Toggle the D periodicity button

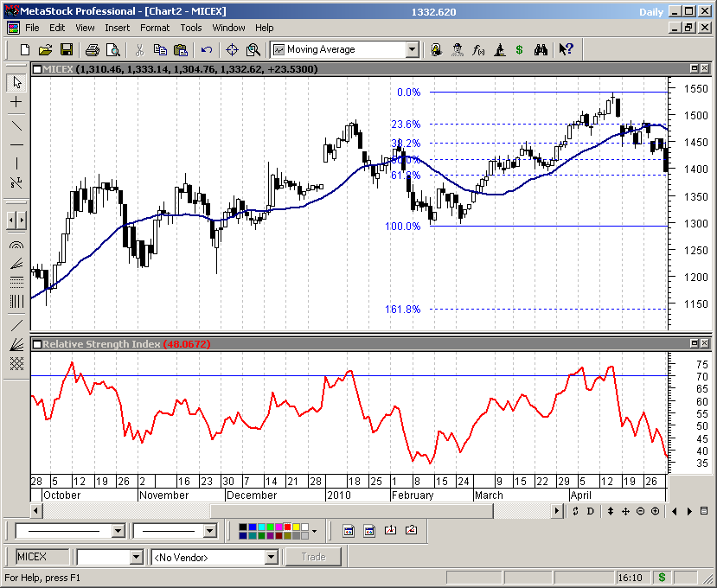[x=591, y=511]
